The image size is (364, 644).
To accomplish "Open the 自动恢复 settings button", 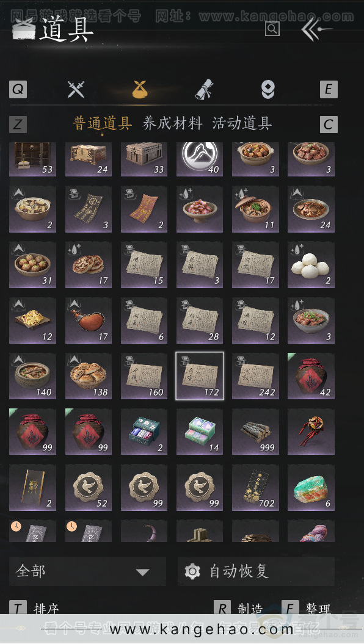I will 256,571.
